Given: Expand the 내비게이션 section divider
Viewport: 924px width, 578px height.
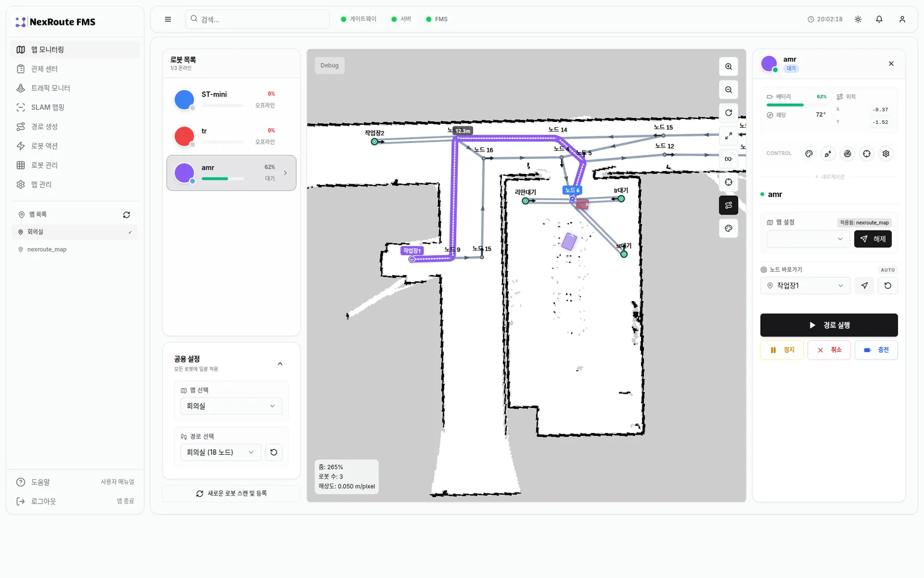Looking at the screenshot, I should coord(829,177).
